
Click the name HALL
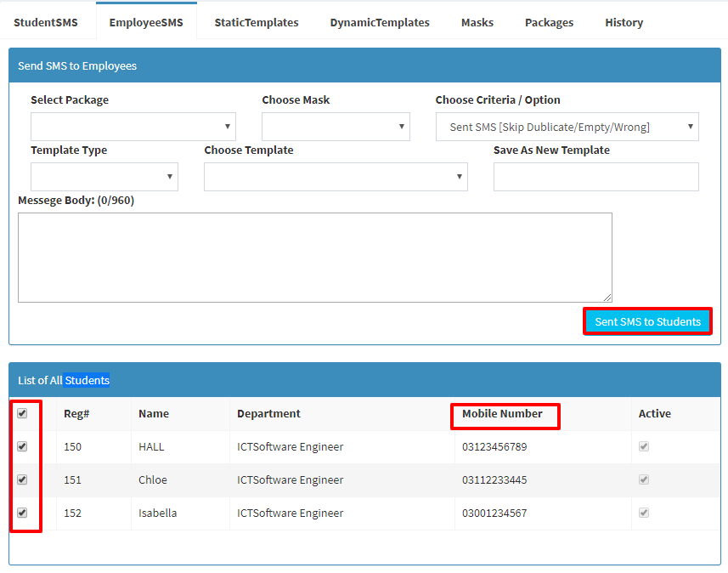151,446
